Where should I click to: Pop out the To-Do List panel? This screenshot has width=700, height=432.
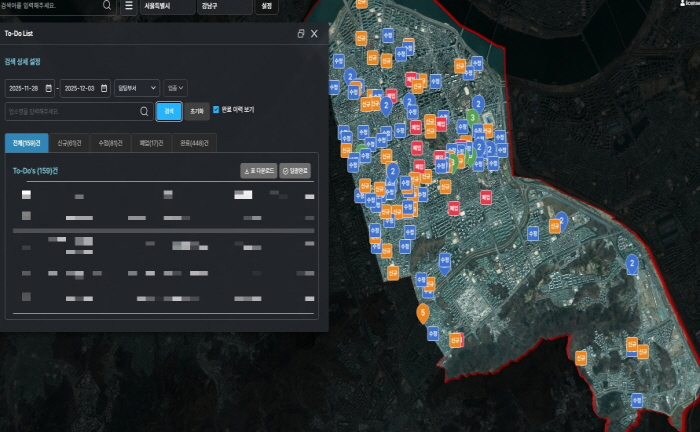coord(301,33)
